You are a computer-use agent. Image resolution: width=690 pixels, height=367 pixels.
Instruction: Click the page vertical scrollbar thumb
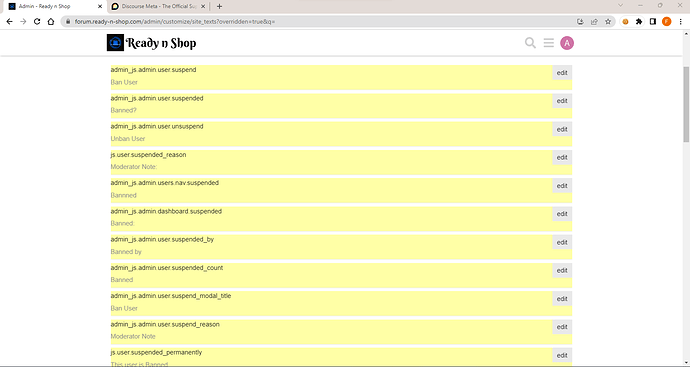point(686,104)
